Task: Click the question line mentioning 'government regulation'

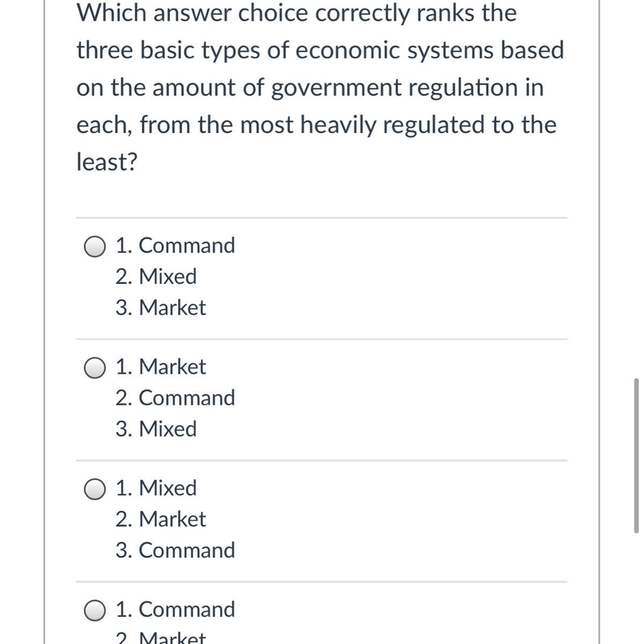Action: click(x=310, y=87)
